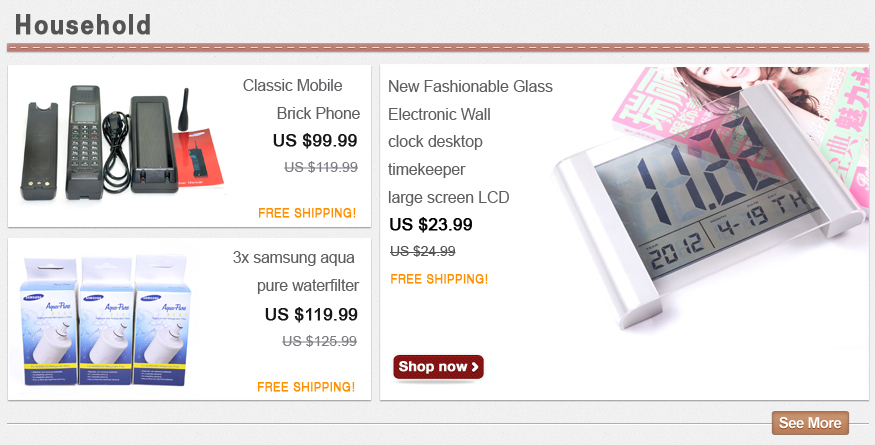
Task: Click the arrow icon in Shop now
Action: click(475, 367)
